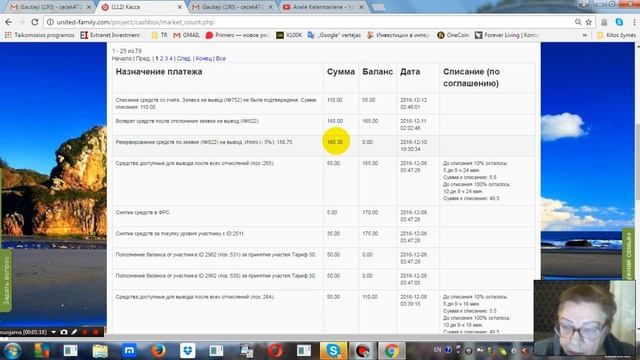This screenshot has height=360, width=640.
Task: Close the (112) Касса tab
Action: pyautogui.click(x=179, y=7)
